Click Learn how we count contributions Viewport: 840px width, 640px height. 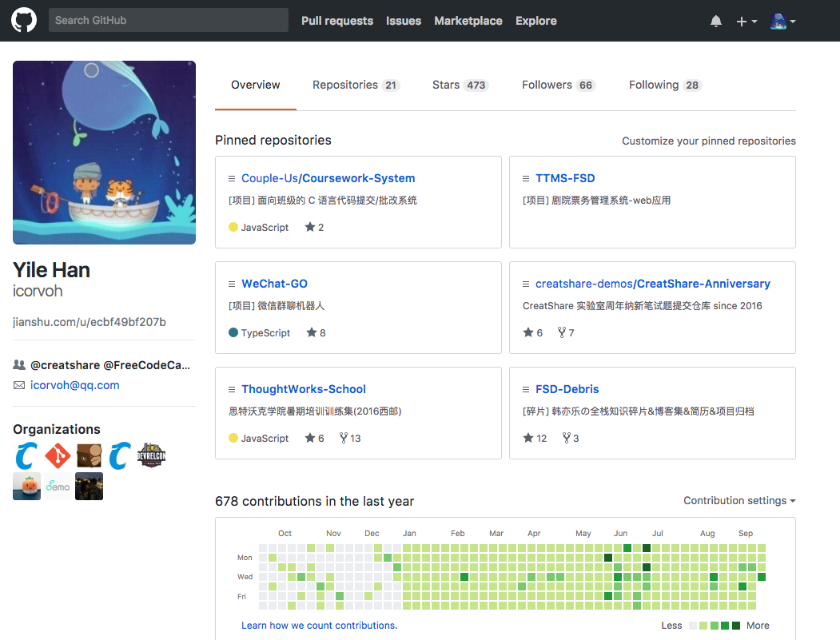[x=319, y=626]
